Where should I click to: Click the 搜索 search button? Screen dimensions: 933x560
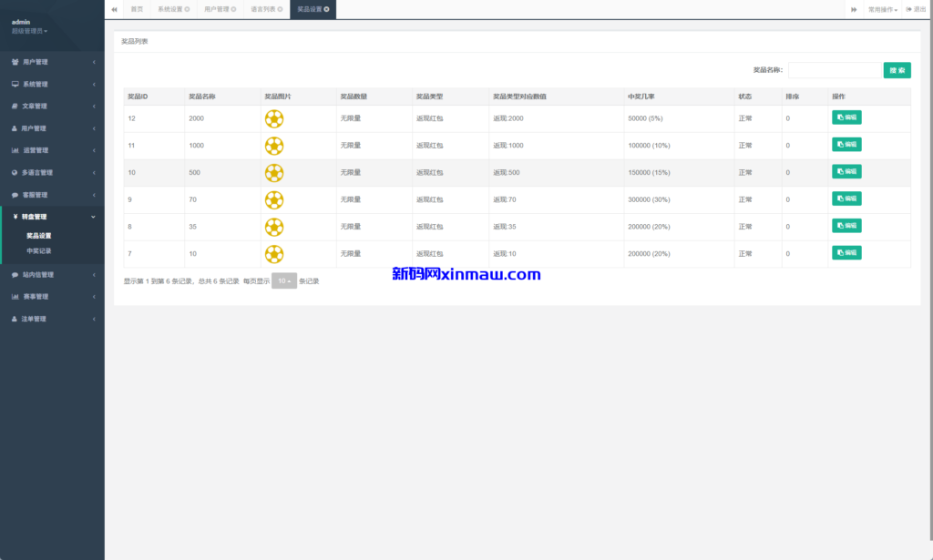click(897, 70)
